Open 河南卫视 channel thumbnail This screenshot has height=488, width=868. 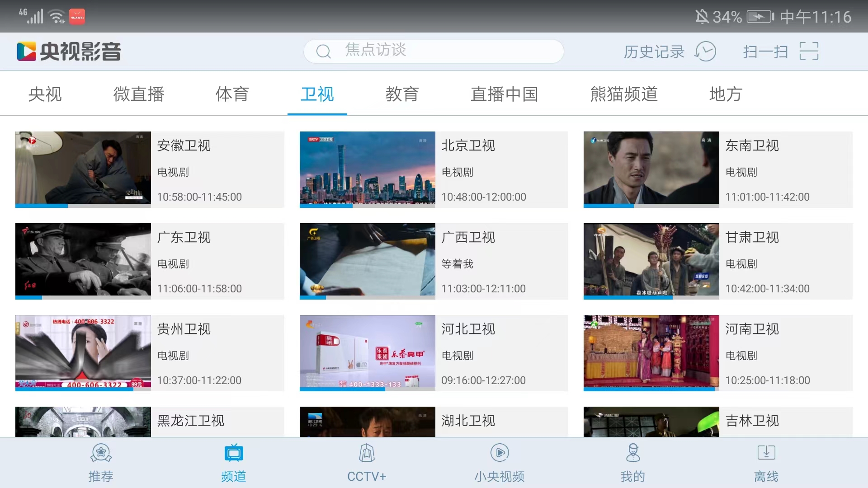click(x=651, y=352)
